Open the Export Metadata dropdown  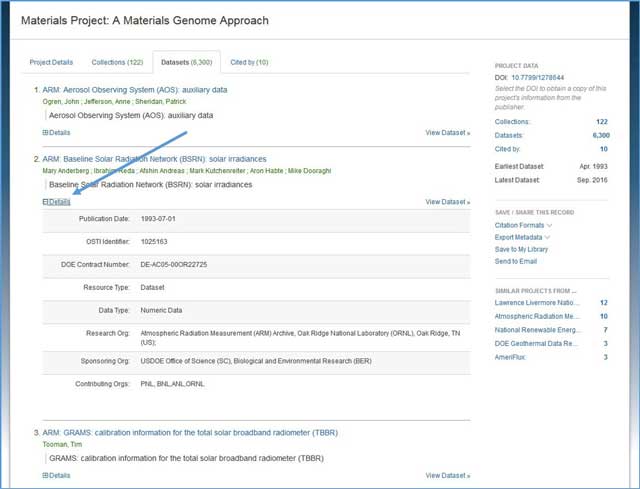point(522,237)
